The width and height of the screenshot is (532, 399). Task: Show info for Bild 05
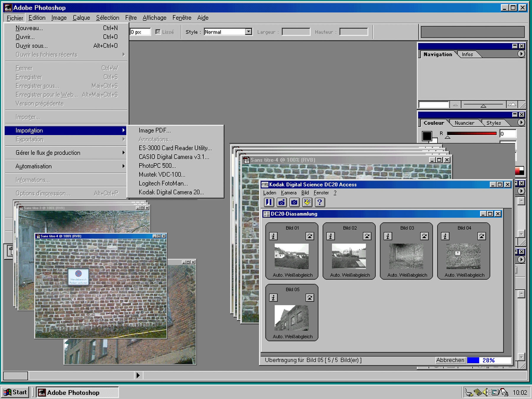273,298
